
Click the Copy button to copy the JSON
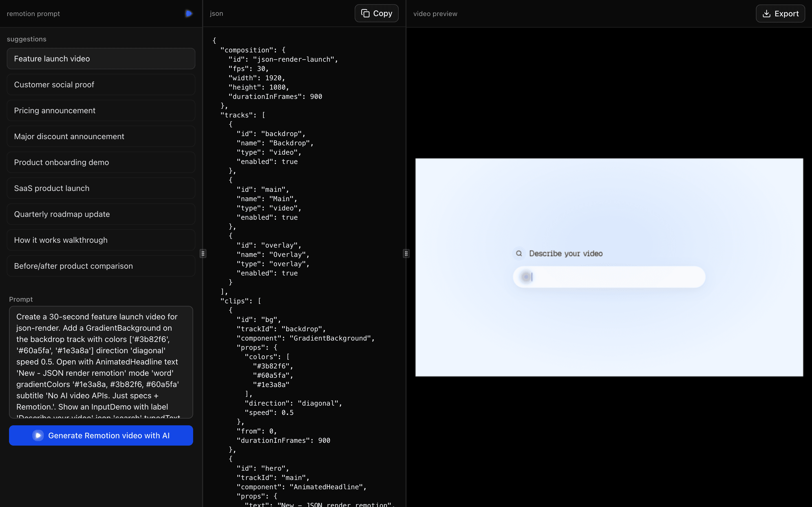(376, 13)
